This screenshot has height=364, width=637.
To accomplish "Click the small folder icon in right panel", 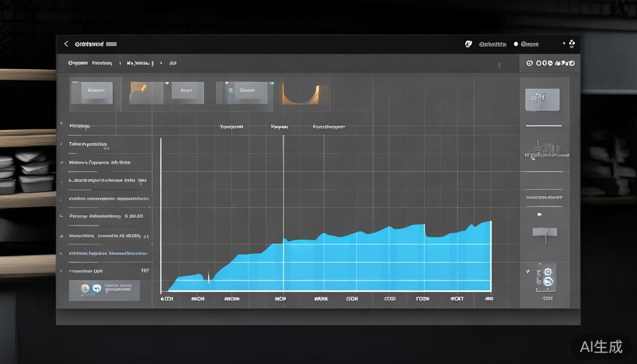I will (539, 214).
